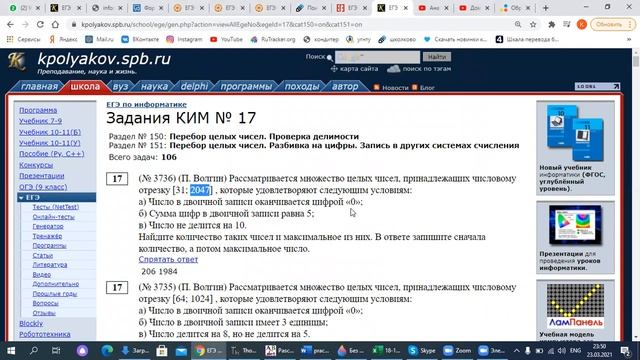
Task: Click the Найти search button
Action: click(x=437, y=57)
